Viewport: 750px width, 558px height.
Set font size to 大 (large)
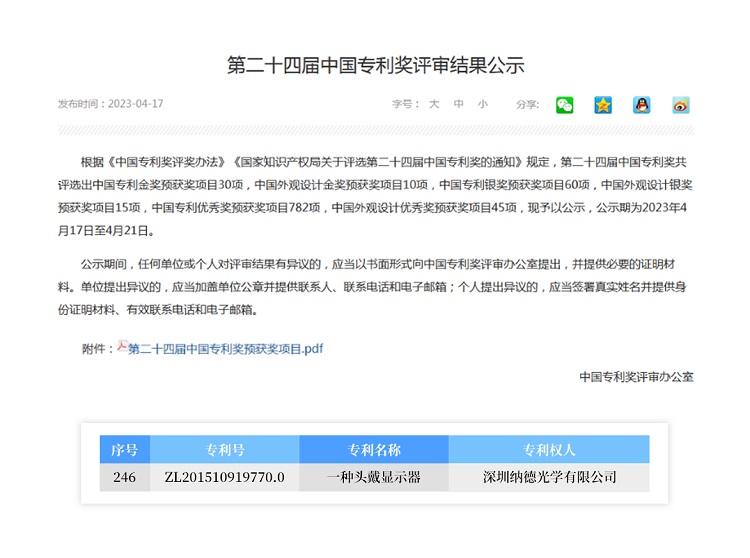(434, 104)
